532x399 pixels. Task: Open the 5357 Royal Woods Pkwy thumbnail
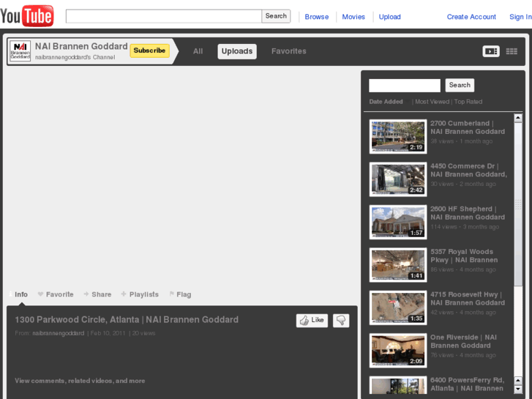pos(398,265)
